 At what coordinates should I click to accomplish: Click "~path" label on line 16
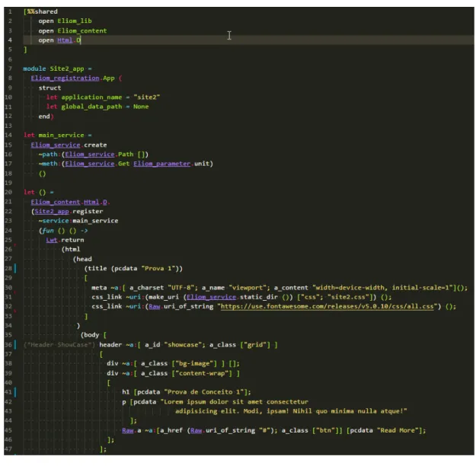[48, 155]
